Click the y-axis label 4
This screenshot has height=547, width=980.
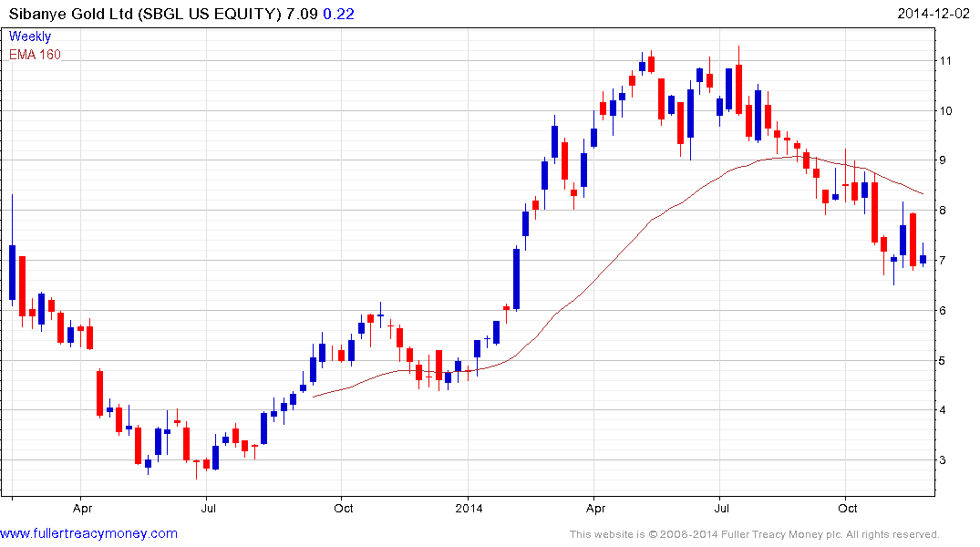(944, 410)
